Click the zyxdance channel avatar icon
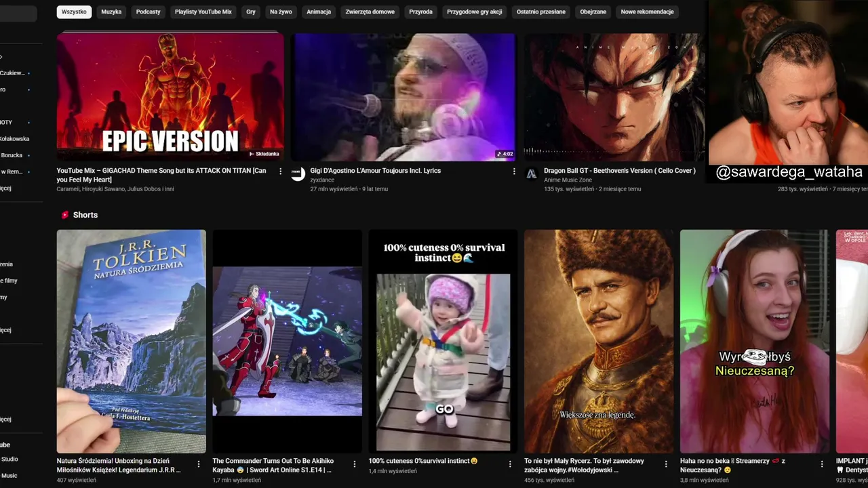 pyautogui.click(x=297, y=174)
